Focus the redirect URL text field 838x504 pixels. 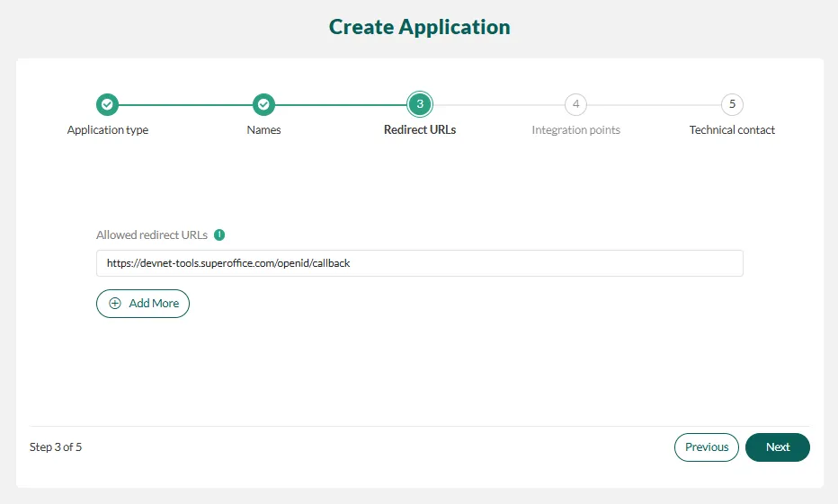pos(419,263)
